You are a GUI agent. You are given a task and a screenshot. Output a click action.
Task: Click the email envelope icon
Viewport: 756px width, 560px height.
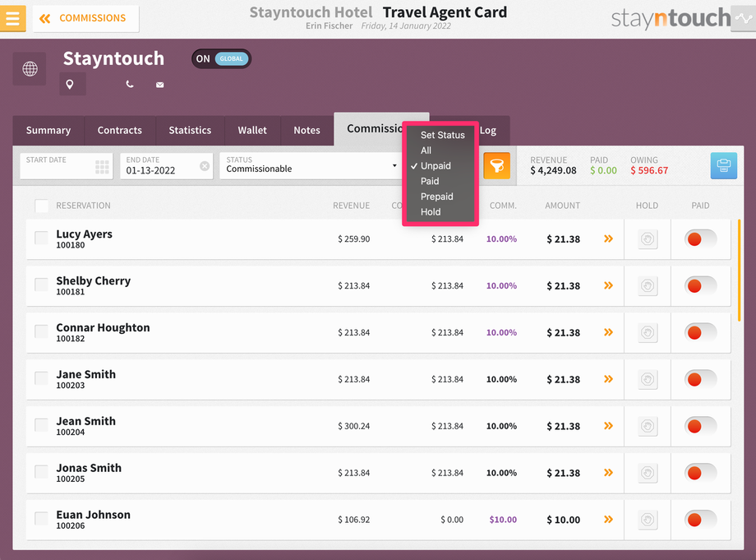[x=159, y=85]
